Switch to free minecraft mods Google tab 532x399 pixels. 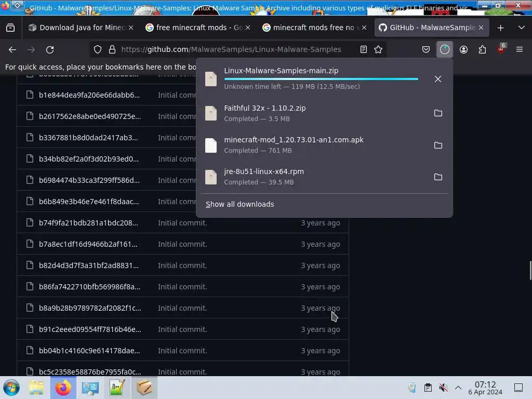(x=197, y=28)
